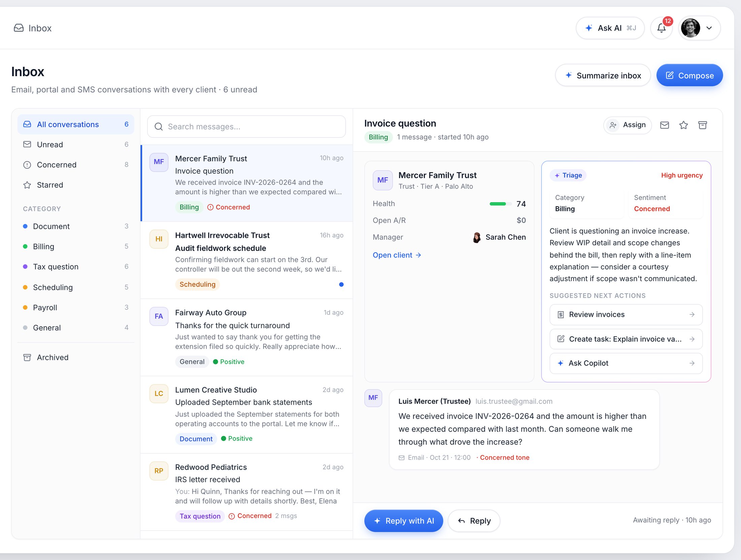Show Starred conversations
Image resolution: width=741 pixels, height=560 pixels.
[76, 185]
